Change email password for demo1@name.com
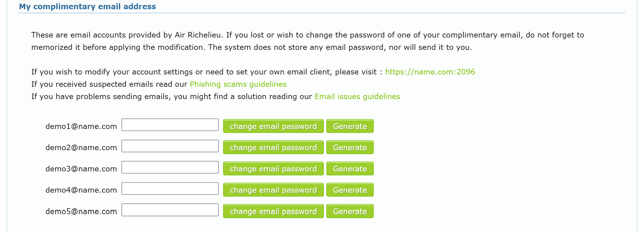 273,126
